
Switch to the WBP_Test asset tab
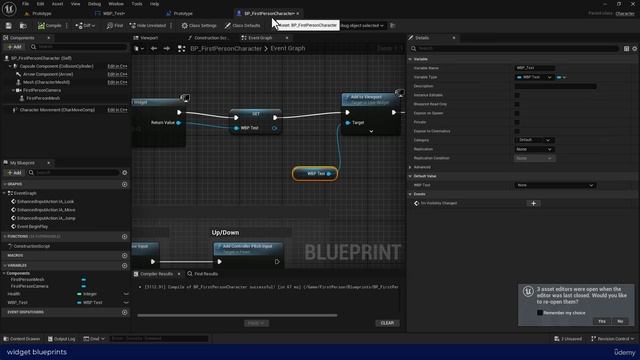point(110,13)
